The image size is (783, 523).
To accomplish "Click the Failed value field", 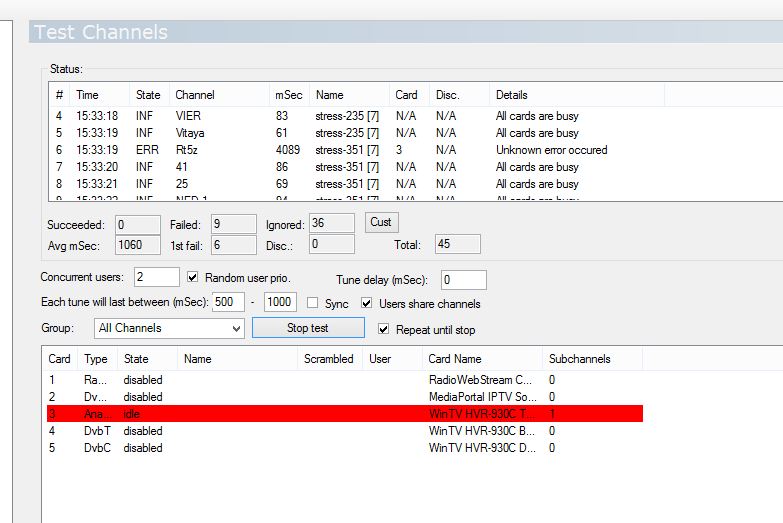I will tap(234, 224).
